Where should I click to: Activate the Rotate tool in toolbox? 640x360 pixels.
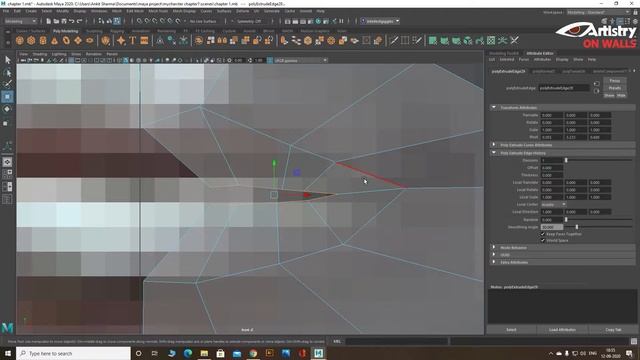coord(7,109)
